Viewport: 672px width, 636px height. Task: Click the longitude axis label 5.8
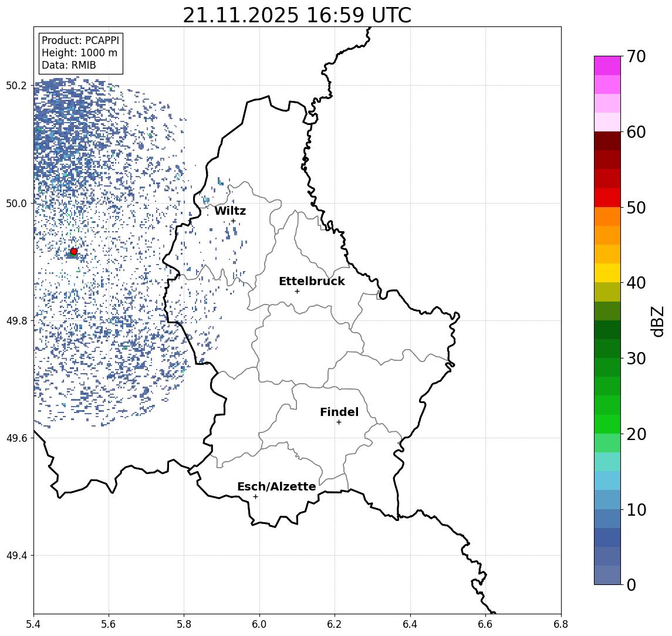tap(184, 624)
